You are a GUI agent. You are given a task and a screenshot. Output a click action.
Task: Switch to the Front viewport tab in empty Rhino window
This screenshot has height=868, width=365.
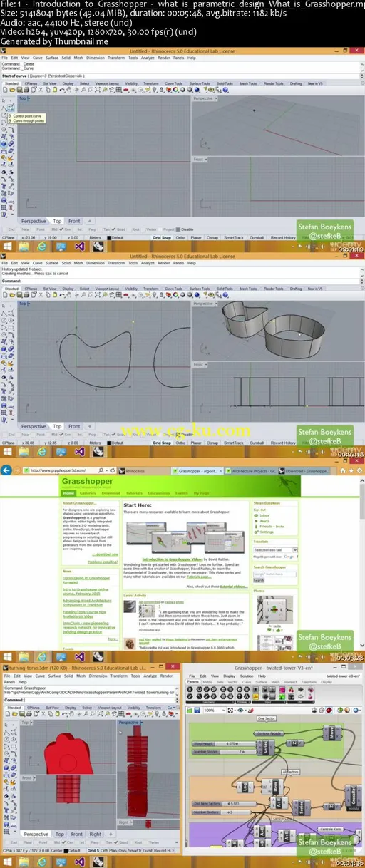(74, 222)
